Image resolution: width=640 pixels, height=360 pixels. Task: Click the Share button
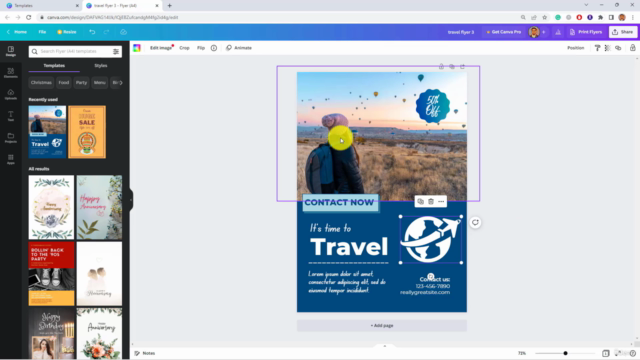point(623,32)
